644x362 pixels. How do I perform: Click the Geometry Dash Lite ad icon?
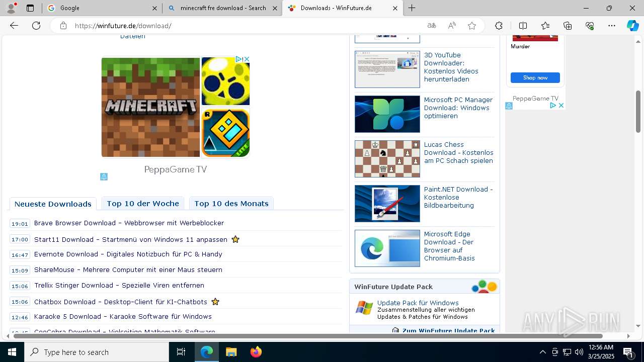[x=226, y=133]
